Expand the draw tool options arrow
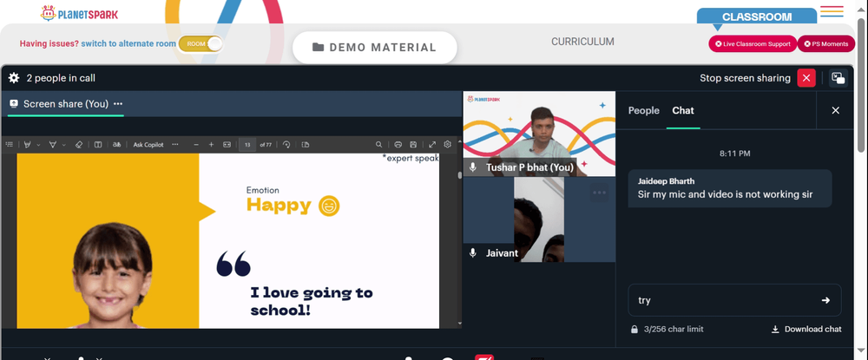Image resolution: width=868 pixels, height=360 pixels. pyautogui.click(x=63, y=145)
